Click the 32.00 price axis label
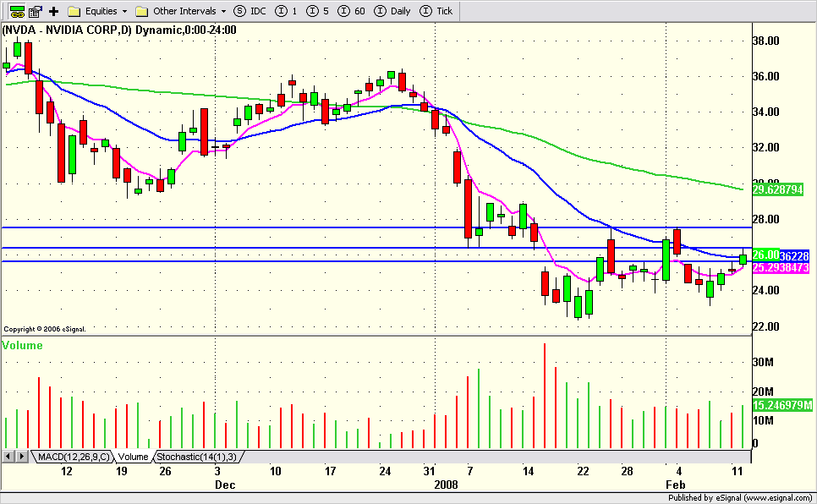The width and height of the screenshot is (817, 504). pyautogui.click(x=766, y=147)
